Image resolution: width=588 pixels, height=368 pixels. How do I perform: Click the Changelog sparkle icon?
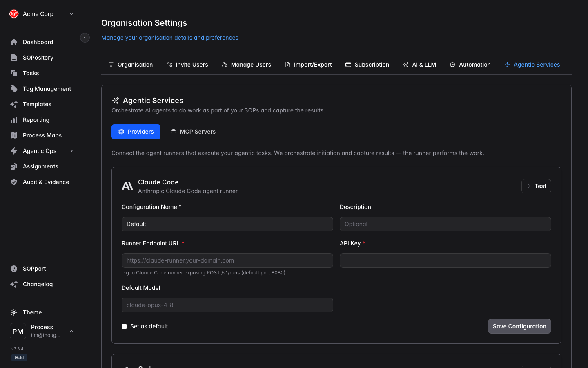14,284
